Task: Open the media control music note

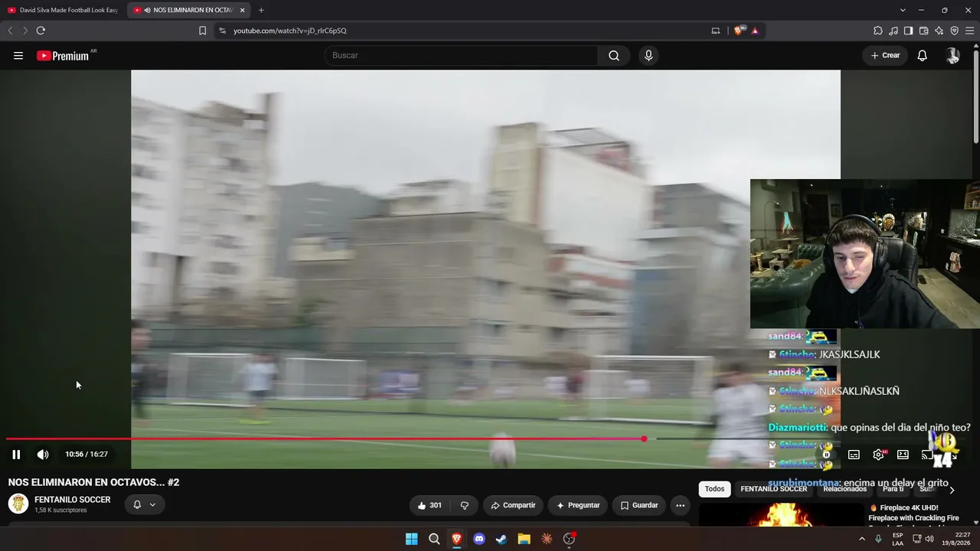Action: tap(893, 31)
